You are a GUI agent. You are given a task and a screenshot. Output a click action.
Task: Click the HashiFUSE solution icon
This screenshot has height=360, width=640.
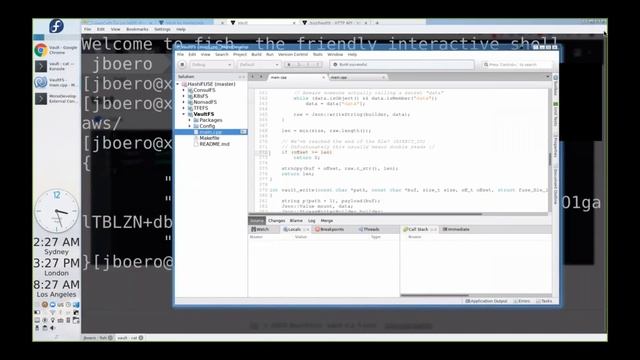[x=184, y=84]
